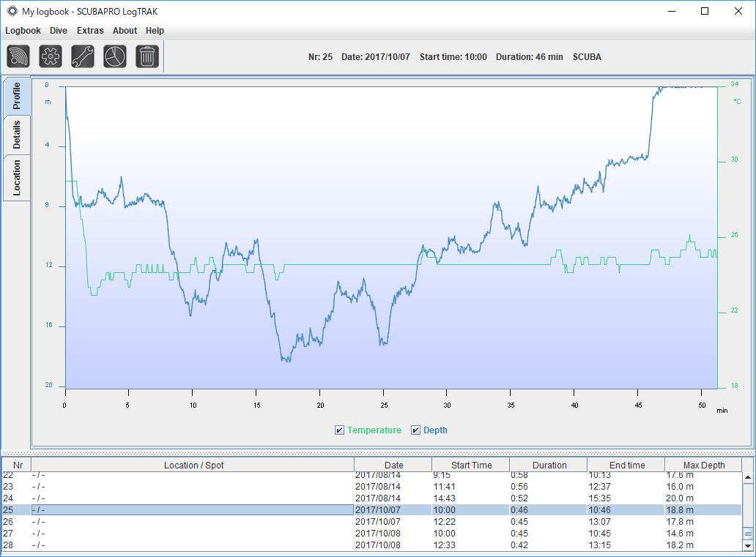Click the Date column header
756x557 pixels.
coord(393,465)
